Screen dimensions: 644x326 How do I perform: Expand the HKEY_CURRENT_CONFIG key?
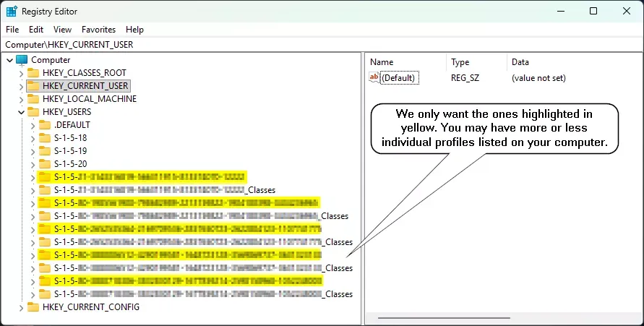pyautogui.click(x=22, y=307)
